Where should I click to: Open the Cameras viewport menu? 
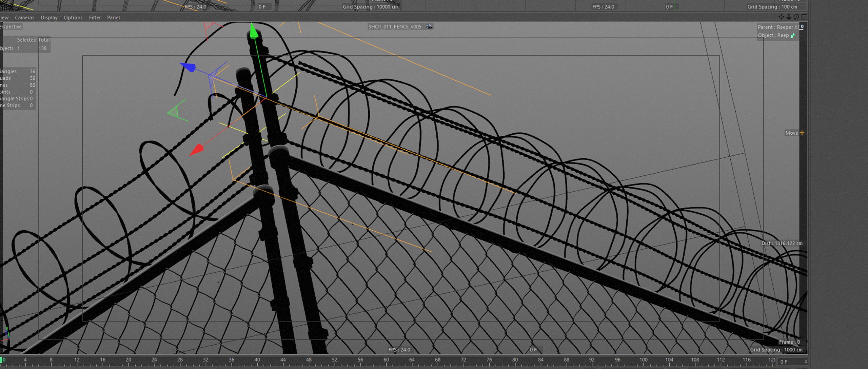pos(24,18)
